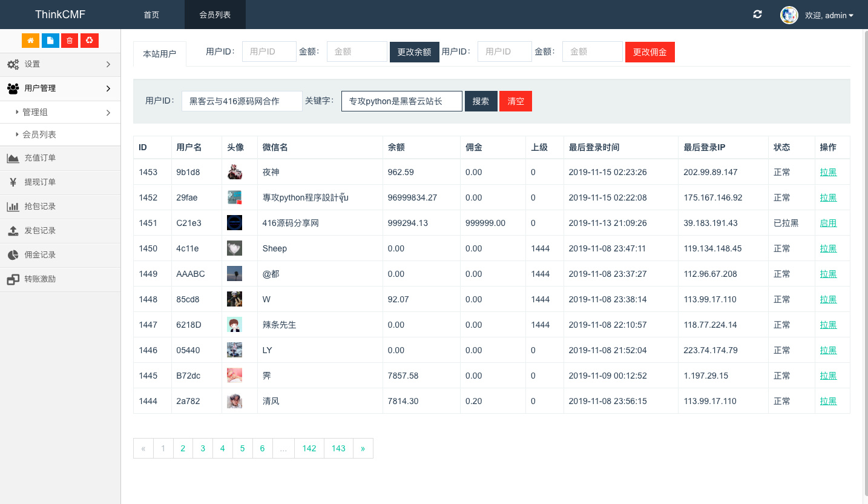Click the red recycle shortcut icon
868x504 pixels.
click(x=90, y=41)
